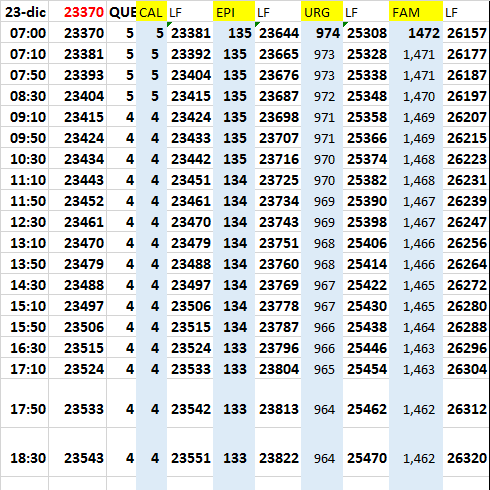This screenshot has width=490, height=490.
Task: Click the 11:50 time cell
Action: [x=25, y=201]
